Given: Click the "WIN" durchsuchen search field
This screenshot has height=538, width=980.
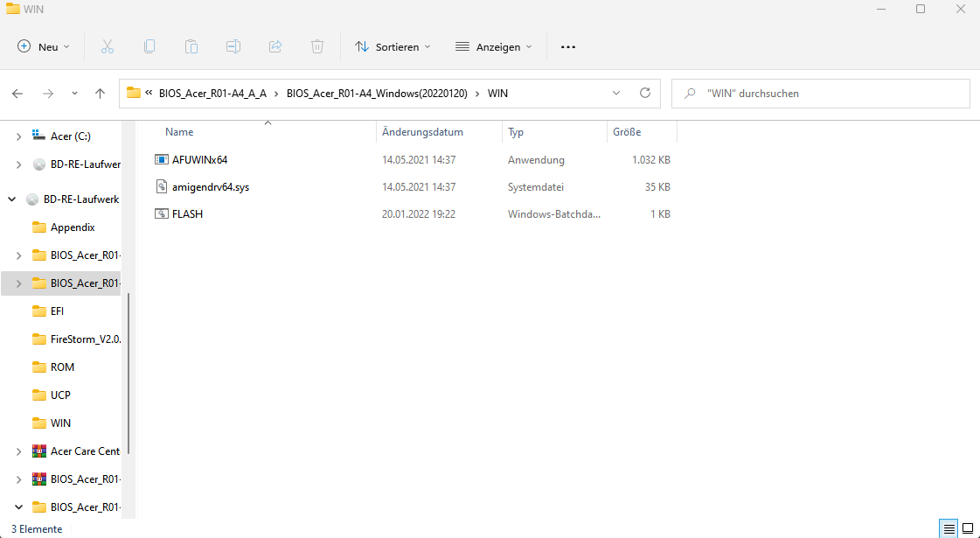Looking at the screenshot, I should 821,94.
